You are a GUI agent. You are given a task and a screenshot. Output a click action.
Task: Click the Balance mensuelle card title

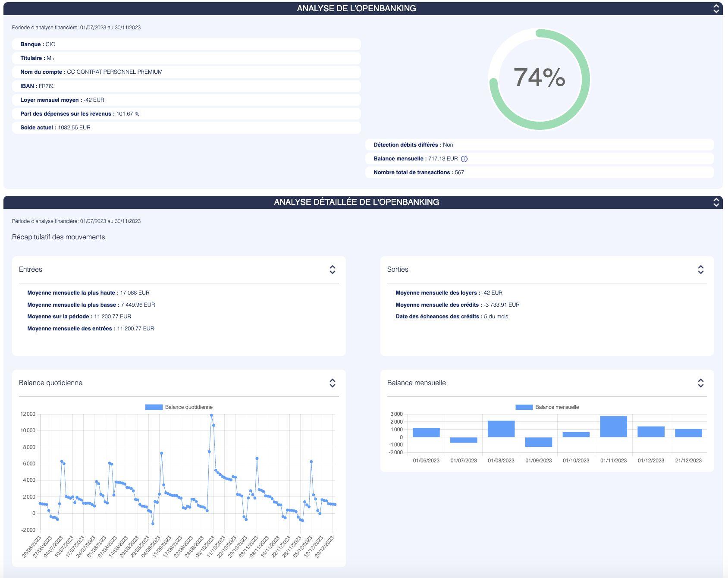(417, 383)
